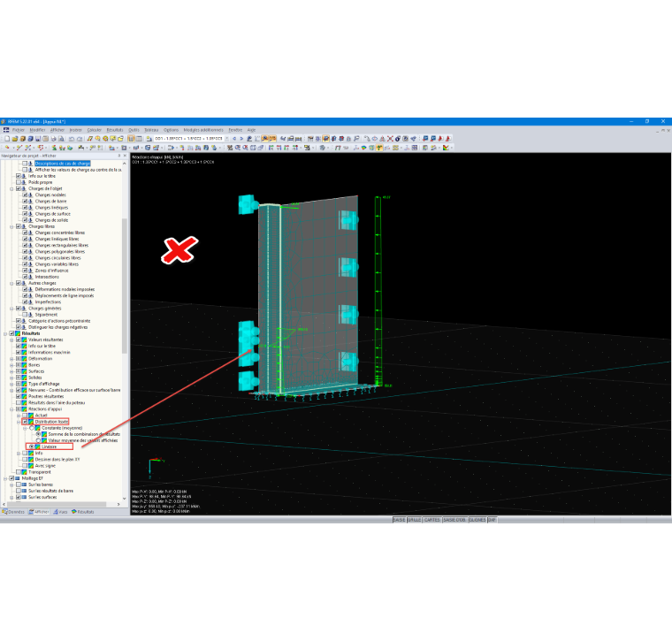Toggle the Charges nodales checkbox
The image size is (672, 641).
(x=25, y=195)
